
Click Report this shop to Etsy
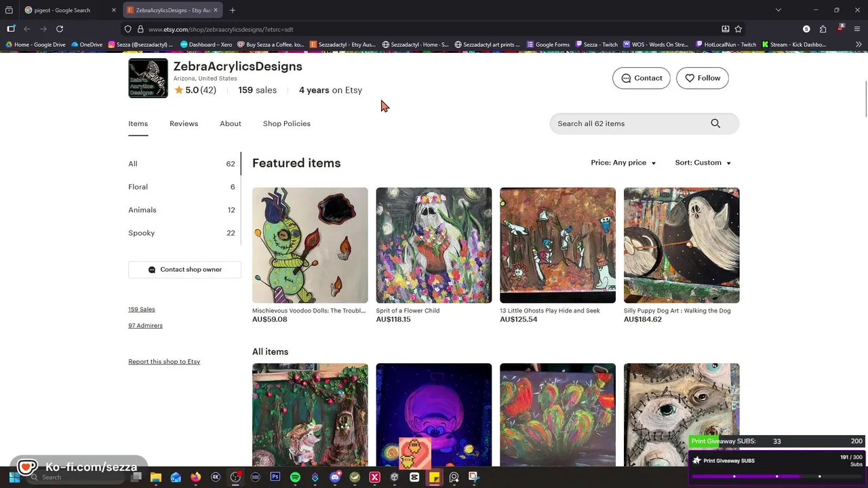[x=164, y=361]
